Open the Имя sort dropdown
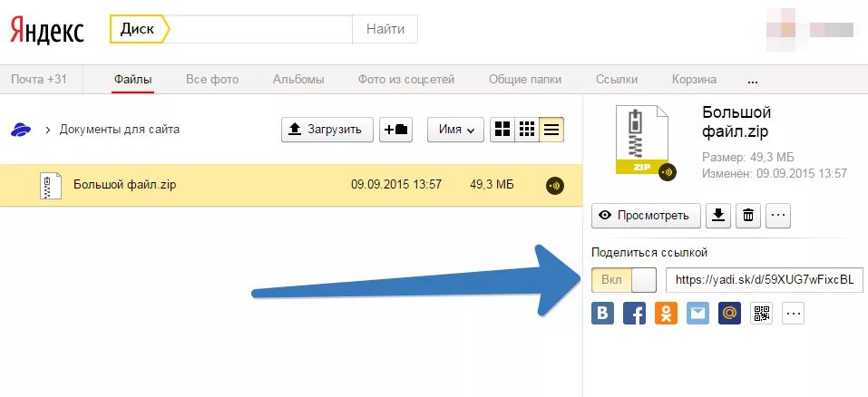The image size is (868, 397). [x=455, y=130]
